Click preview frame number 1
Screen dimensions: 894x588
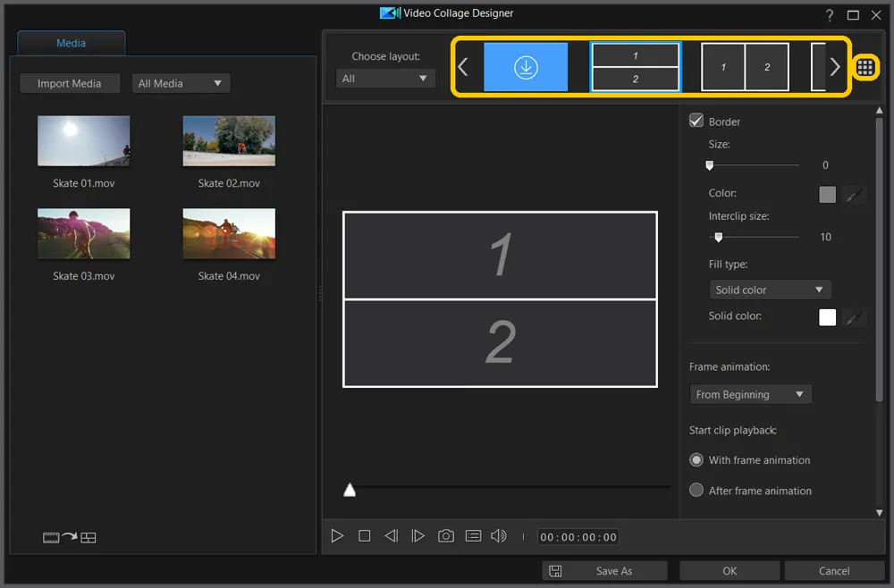(500, 256)
